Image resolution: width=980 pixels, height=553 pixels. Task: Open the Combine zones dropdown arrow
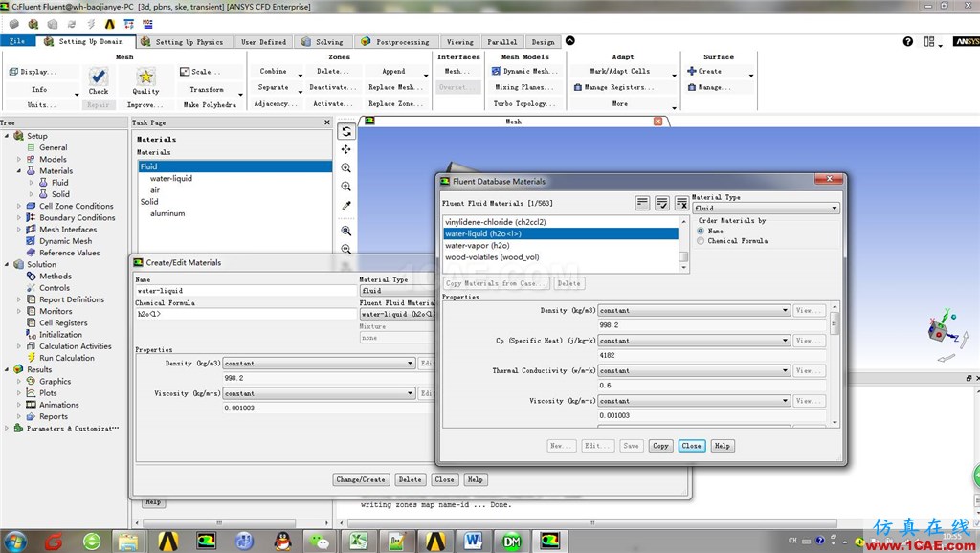point(300,75)
